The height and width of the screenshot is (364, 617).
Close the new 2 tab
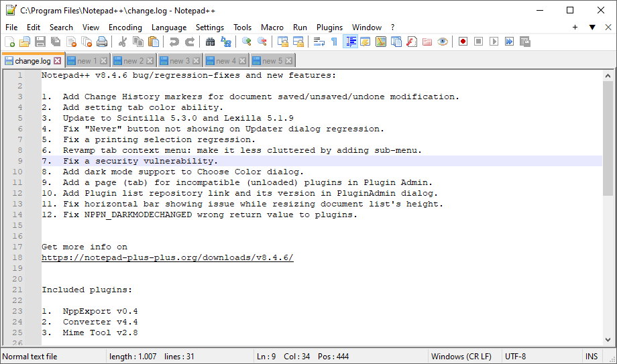(x=150, y=60)
